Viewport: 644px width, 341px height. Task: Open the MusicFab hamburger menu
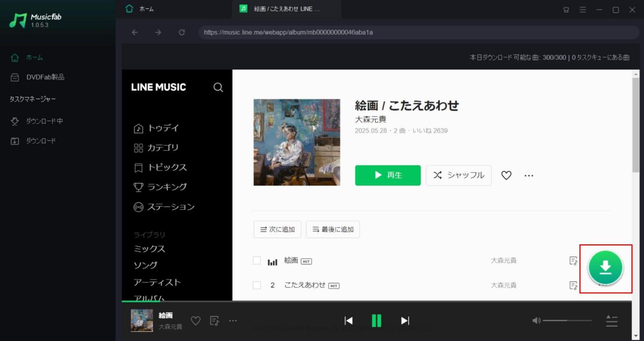(582, 8)
